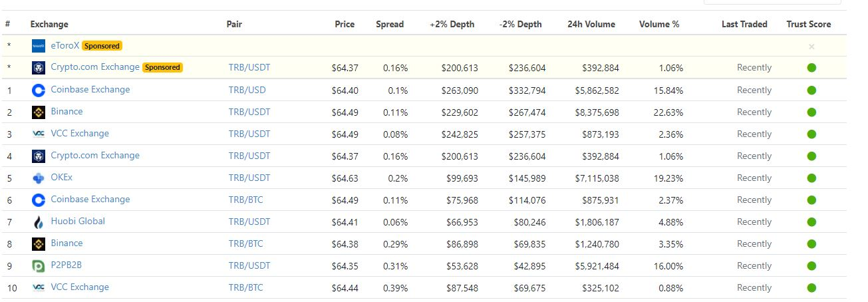Screen dimensions: 868x302
Task: Sort table by 24h Volume header
Action: [591, 24]
